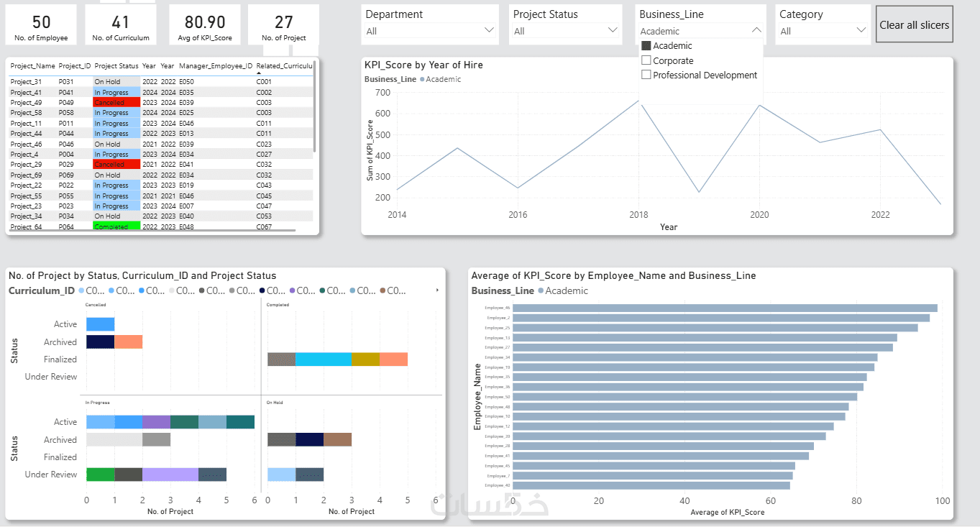Click the purple Curriculum_ID legend marker

[293, 291]
